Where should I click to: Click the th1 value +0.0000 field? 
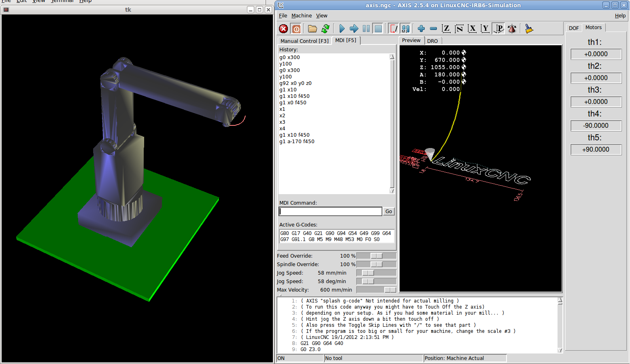point(596,54)
